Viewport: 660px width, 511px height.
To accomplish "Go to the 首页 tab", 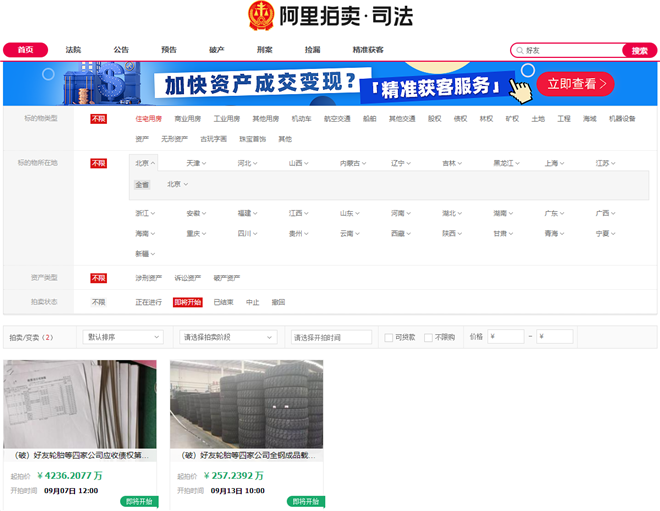I will coord(25,50).
